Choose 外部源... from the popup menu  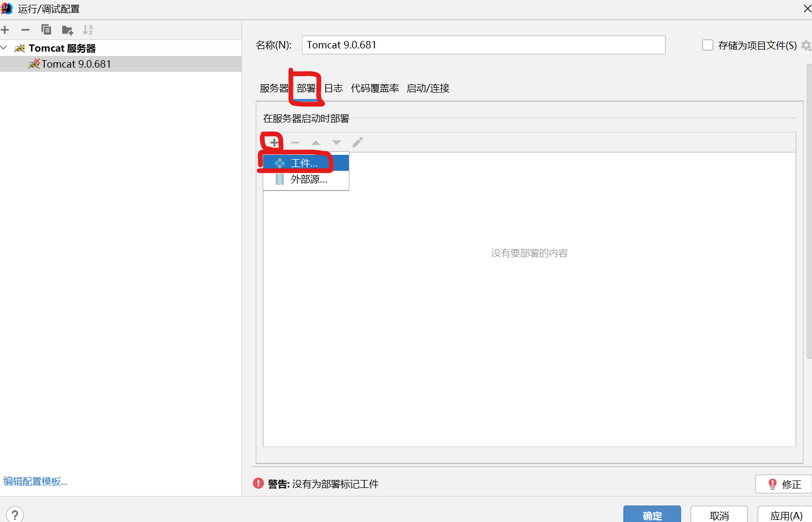tap(306, 179)
